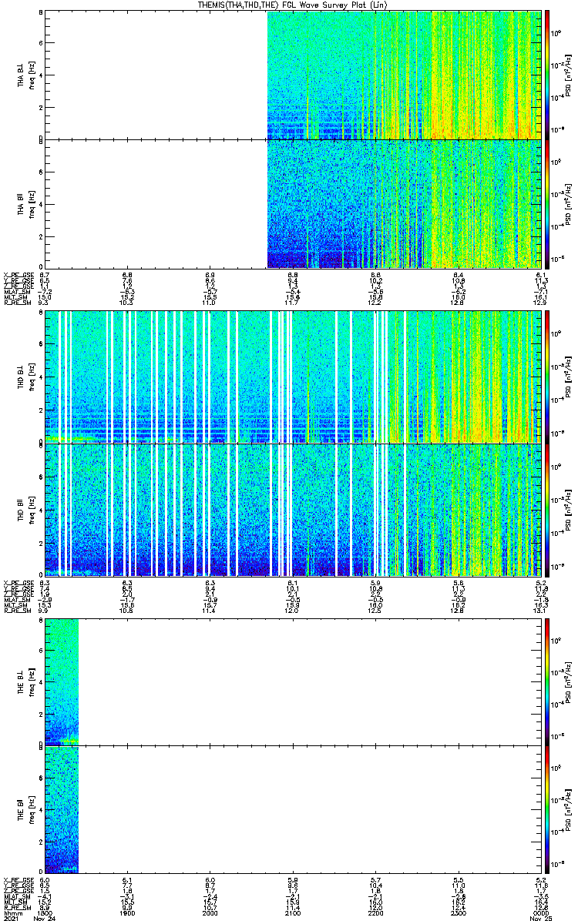This screenshot has width=578, height=924.
Task: Click the PSD color bar beside THE B-perpendicular
Action: click(547, 681)
